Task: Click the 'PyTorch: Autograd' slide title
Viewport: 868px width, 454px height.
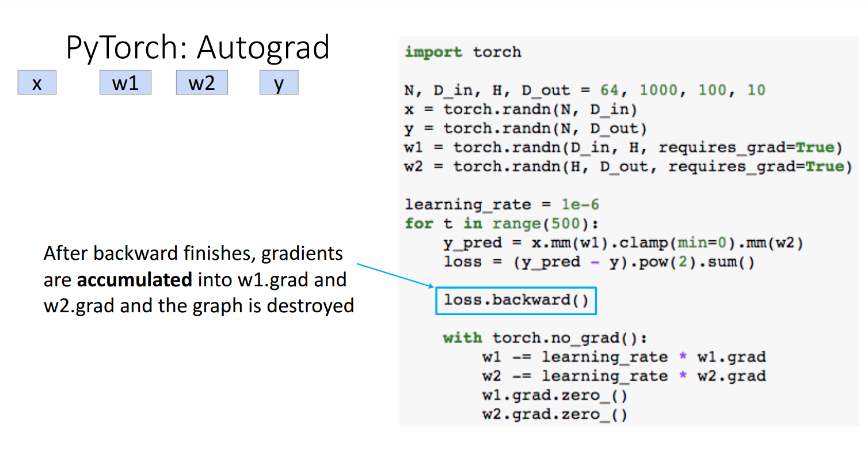Action: (x=197, y=48)
